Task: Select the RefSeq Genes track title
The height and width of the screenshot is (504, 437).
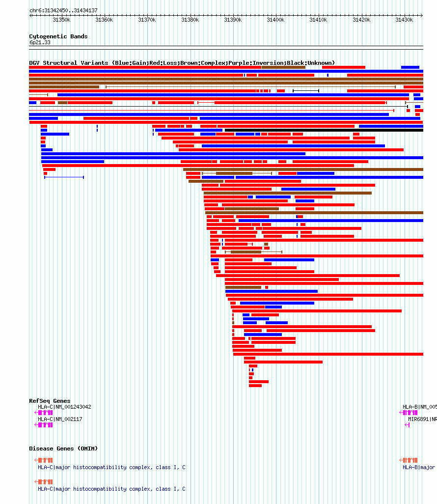Action: [x=50, y=401]
